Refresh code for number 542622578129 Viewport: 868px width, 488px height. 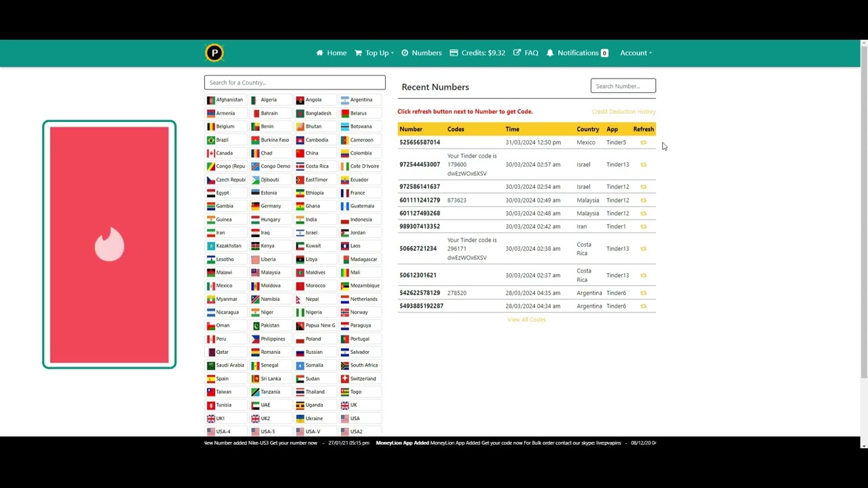click(644, 293)
